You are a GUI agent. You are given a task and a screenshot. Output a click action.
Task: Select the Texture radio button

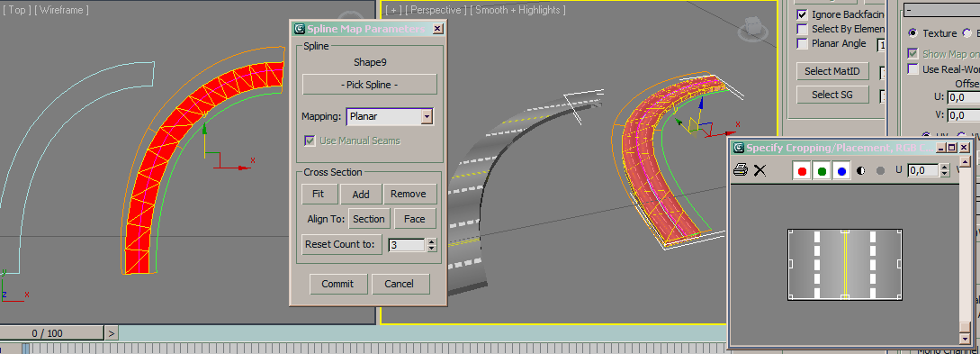(x=913, y=33)
